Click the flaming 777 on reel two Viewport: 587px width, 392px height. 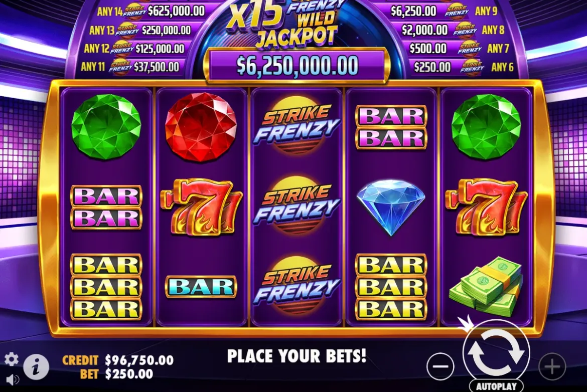[202, 207]
